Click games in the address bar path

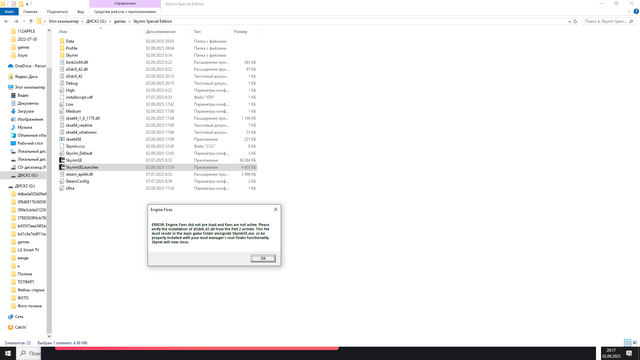pos(120,21)
